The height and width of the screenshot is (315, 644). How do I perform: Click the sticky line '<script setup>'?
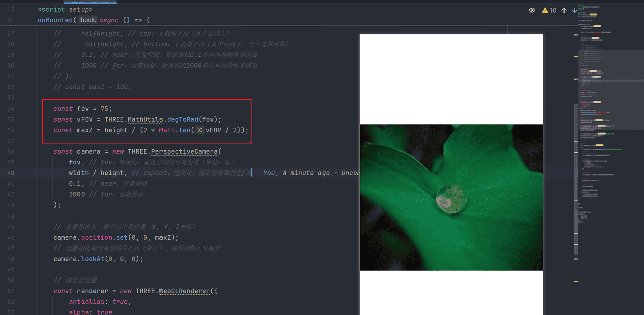pos(65,10)
